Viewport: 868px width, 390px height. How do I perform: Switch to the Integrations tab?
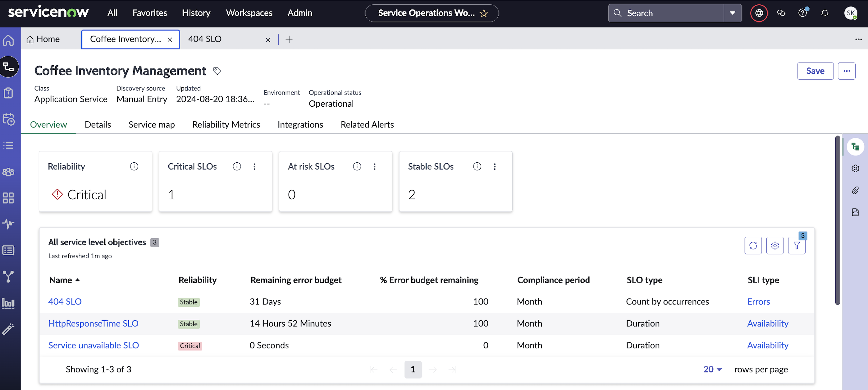click(x=300, y=124)
